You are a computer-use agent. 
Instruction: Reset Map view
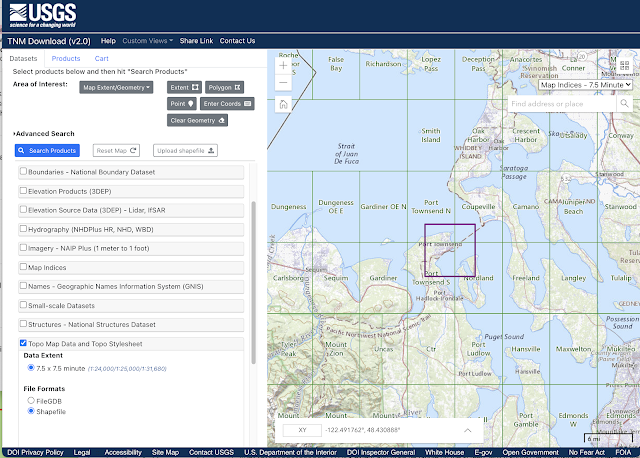click(116, 151)
